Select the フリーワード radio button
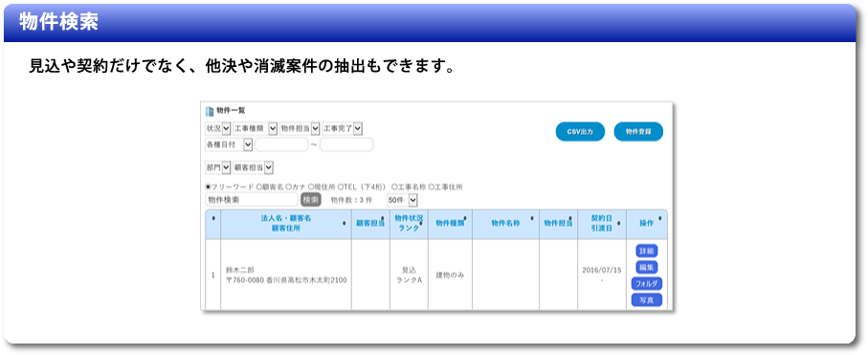 tap(208, 188)
